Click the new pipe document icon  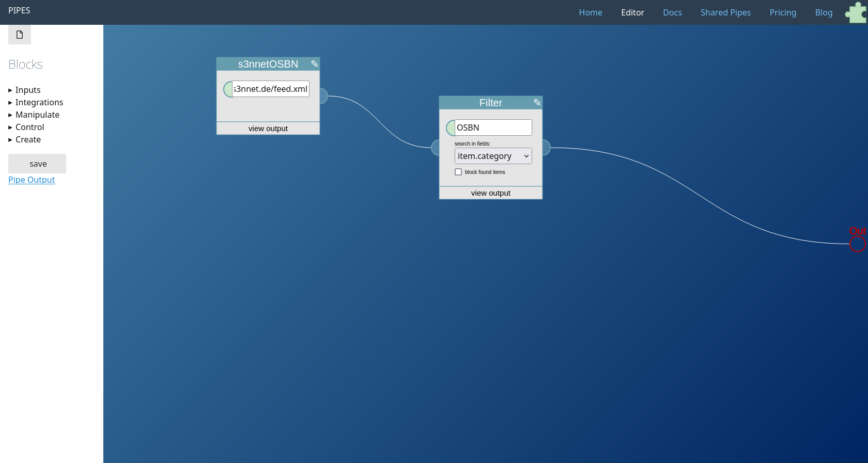(x=20, y=35)
